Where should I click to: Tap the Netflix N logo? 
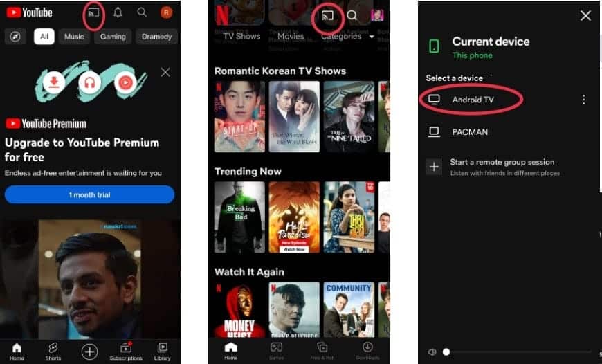(222, 15)
